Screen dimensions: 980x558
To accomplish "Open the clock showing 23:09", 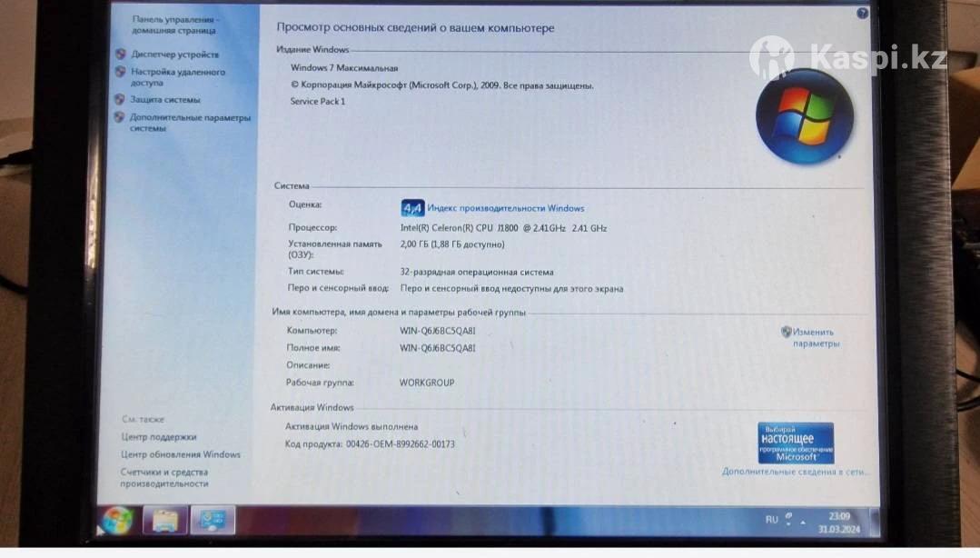I will 837,521.
